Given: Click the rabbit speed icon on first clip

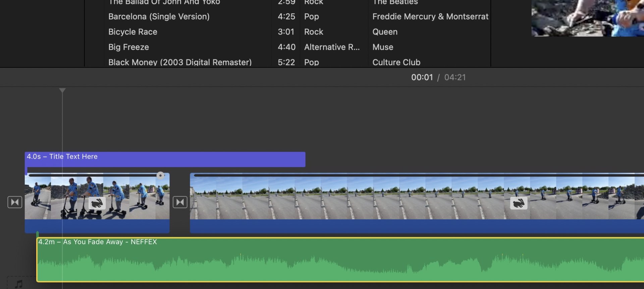Looking at the screenshot, I should pos(97,203).
